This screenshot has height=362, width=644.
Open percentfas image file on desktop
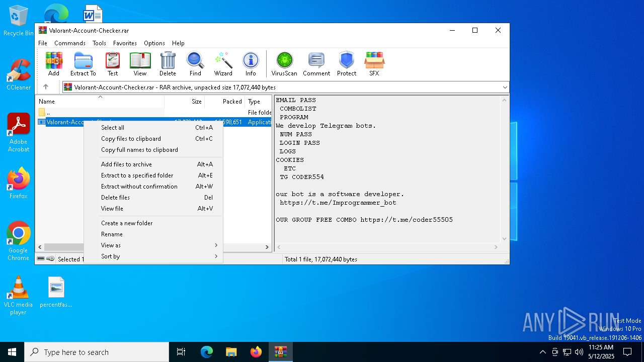coord(56,292)
